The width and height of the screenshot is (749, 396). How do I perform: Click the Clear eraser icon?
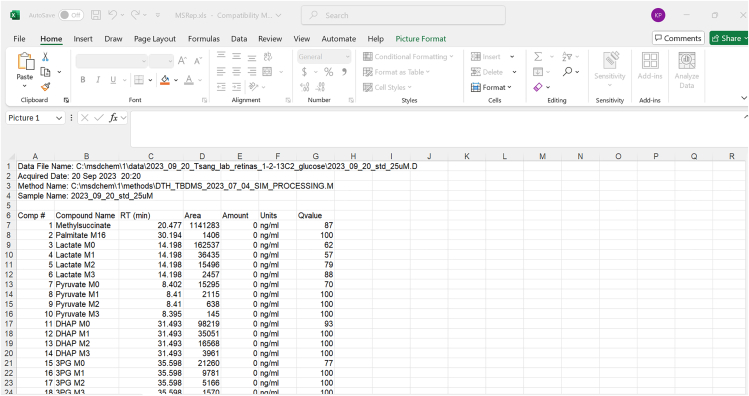pyautogui.click(x=538, y=87)
